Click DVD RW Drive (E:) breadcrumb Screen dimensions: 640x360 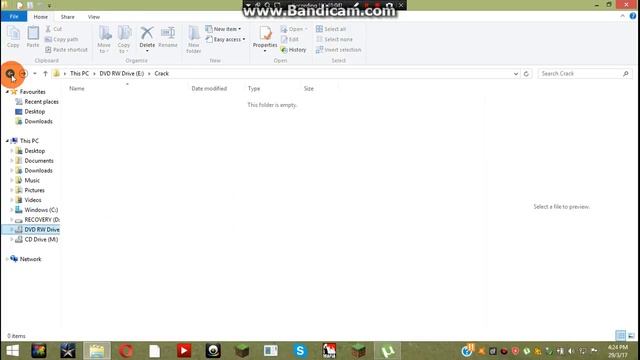click(x=122, y=73)
